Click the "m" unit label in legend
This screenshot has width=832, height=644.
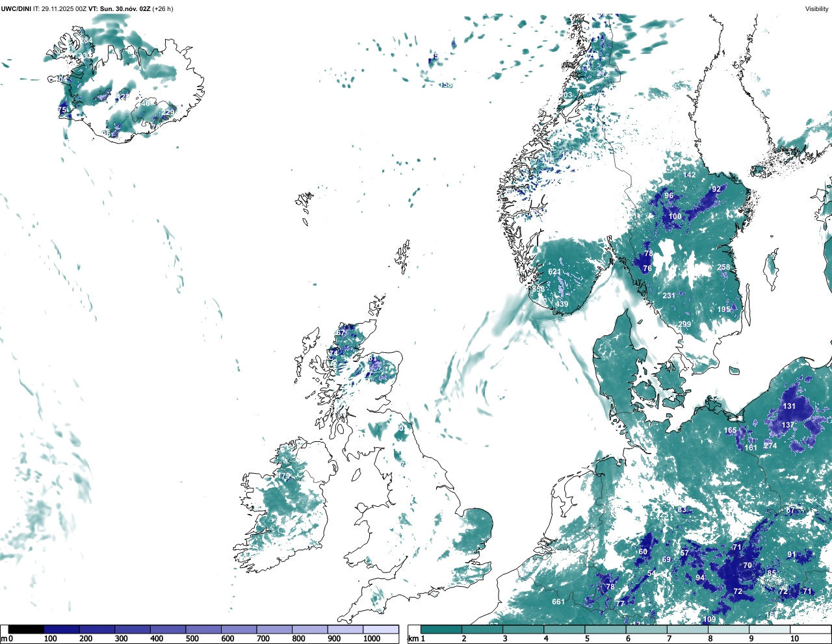4,639
